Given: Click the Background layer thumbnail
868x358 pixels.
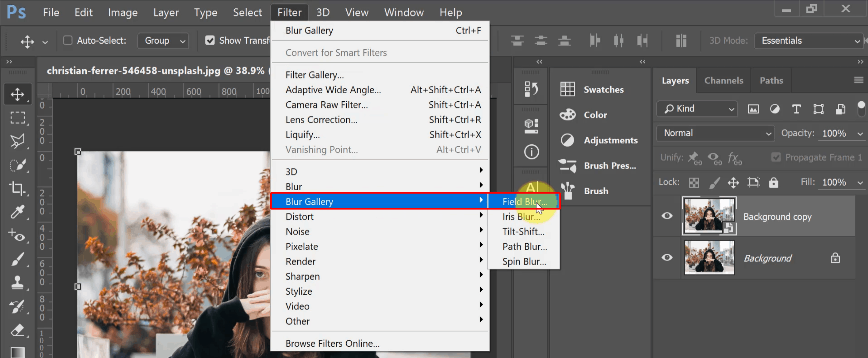Looking at the screenshot, I should click(709, 258).
